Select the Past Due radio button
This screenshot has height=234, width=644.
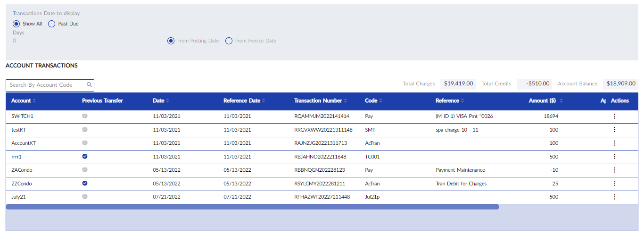(x=52, y=24)
